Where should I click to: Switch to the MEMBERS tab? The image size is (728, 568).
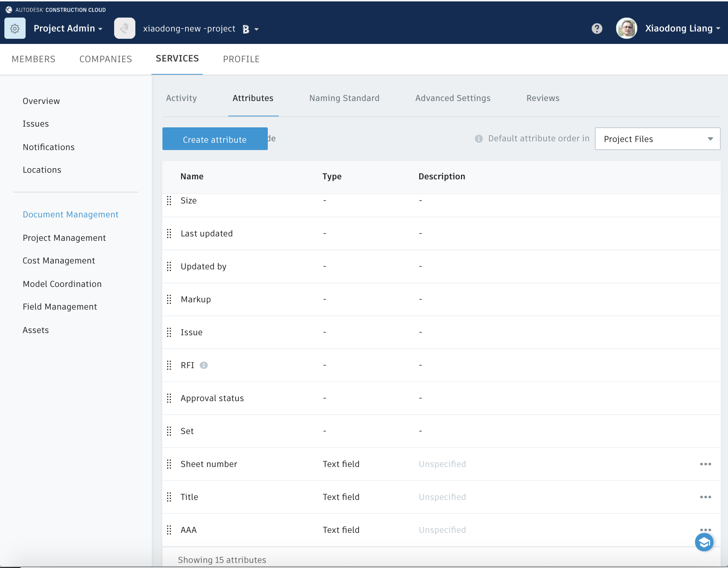click(34, 59)
